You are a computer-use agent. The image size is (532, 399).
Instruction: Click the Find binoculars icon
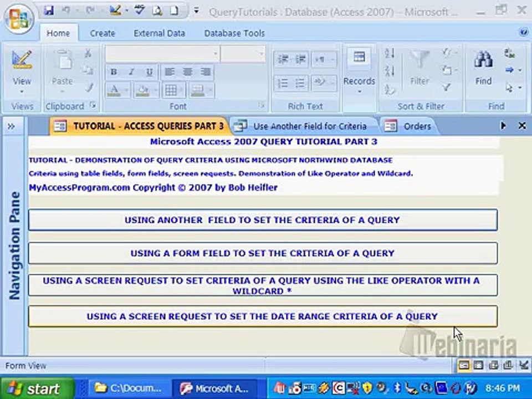coord(483,60)
